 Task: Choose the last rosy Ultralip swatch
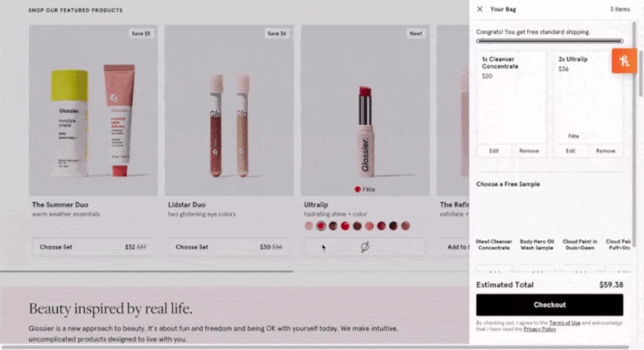coord(406,226)
